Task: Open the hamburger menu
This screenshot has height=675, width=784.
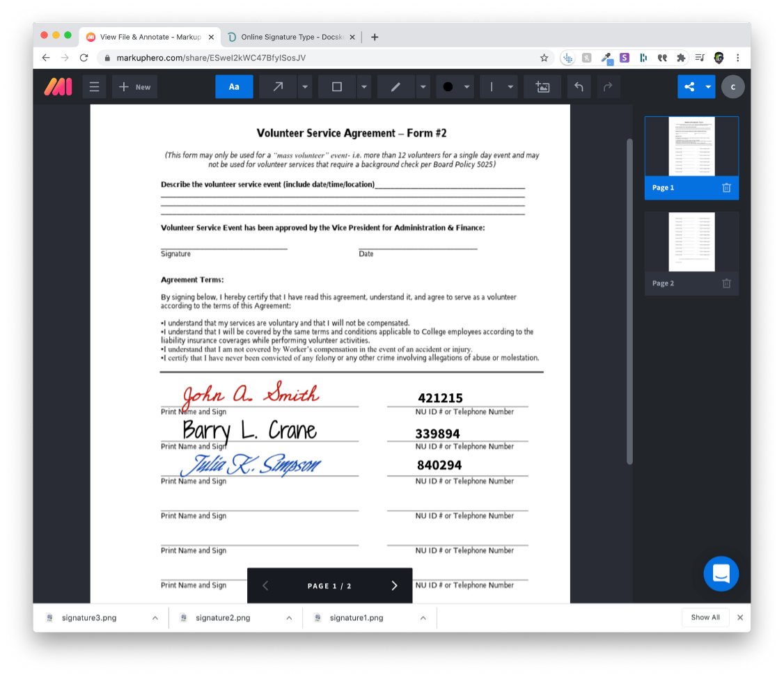Action: click(x=94, y=87)
